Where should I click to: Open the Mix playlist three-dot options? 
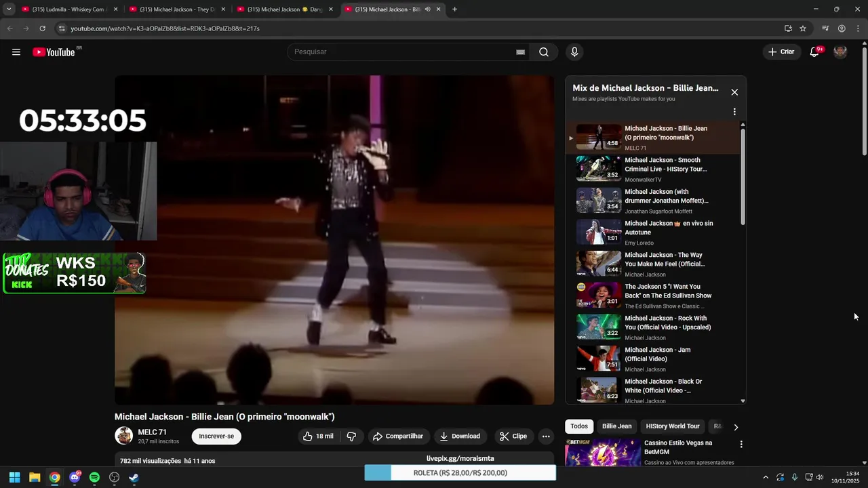[734, 112]
